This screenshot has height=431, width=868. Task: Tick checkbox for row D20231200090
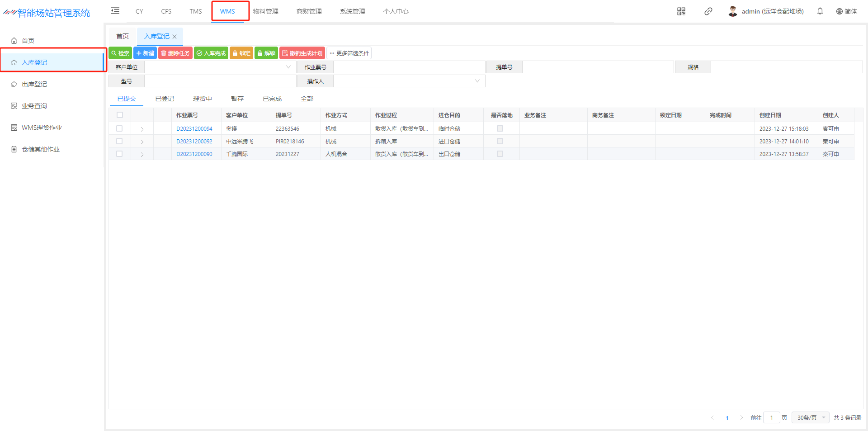pyautogui.click(x=119, y=154)
